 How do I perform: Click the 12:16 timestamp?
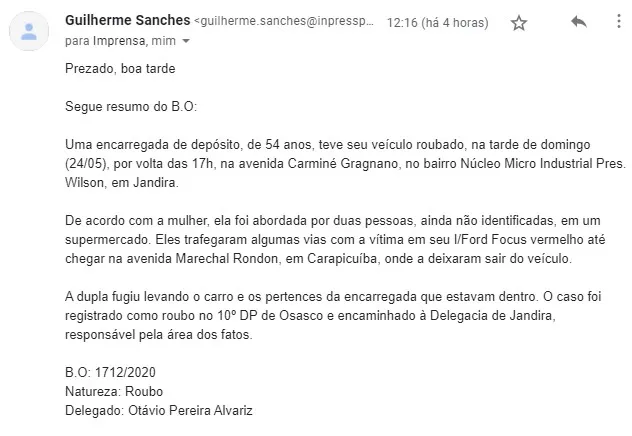437,22
